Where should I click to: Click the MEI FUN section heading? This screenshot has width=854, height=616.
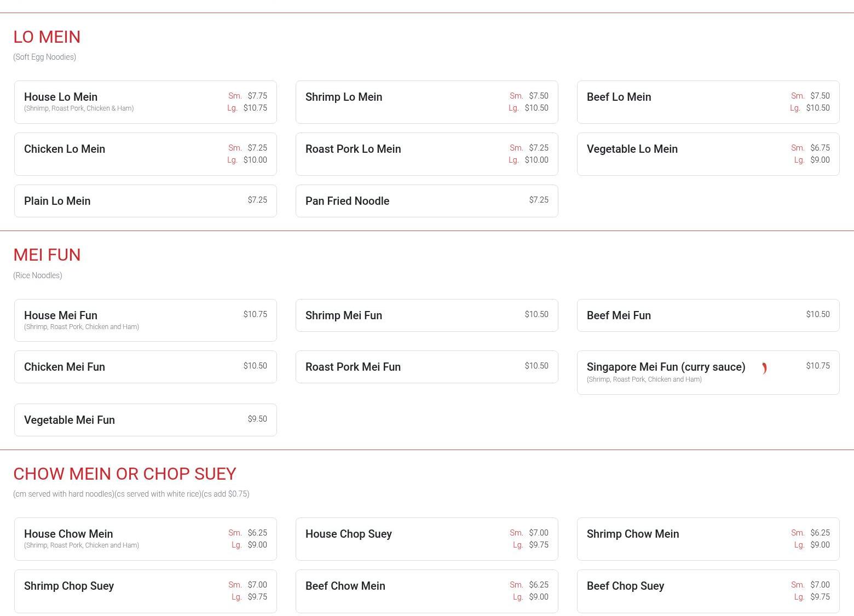47,255
